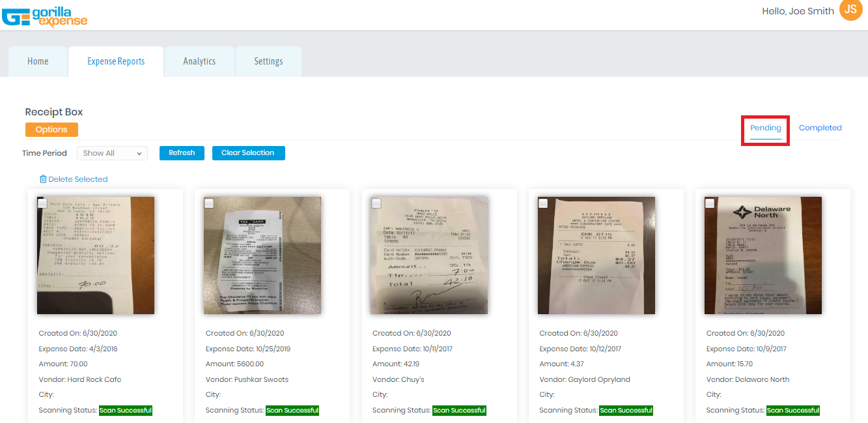Click the orange Options button

pos(51,130)
